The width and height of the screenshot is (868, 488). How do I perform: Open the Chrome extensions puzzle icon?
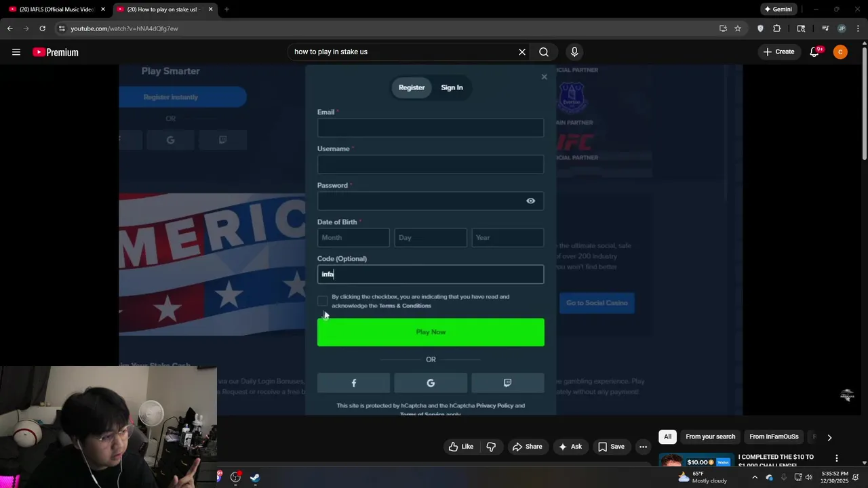click(x=777, y=28)
